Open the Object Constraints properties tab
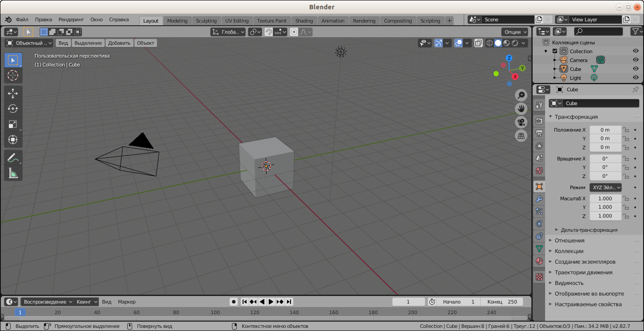 539,236
